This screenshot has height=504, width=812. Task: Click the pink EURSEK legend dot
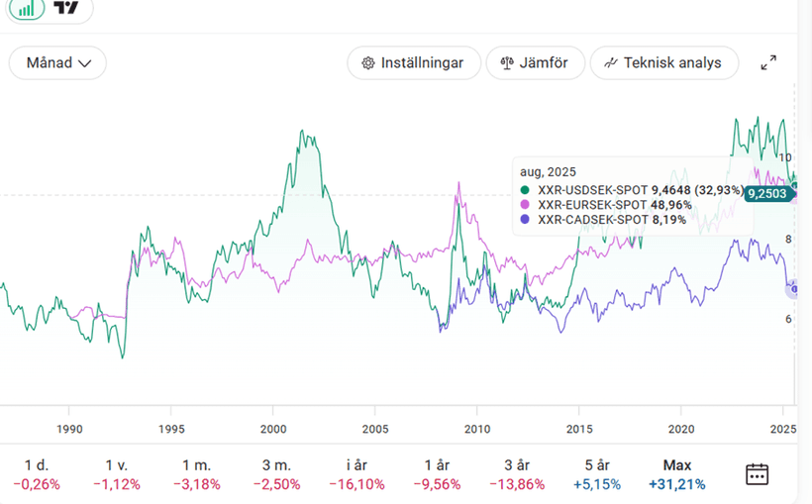[525, 205]
